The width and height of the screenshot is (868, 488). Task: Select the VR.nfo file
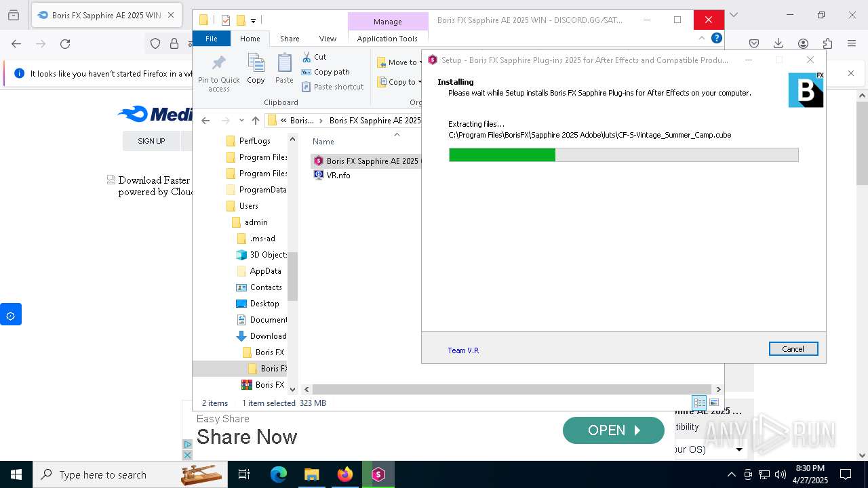click(x=332, y=175)
